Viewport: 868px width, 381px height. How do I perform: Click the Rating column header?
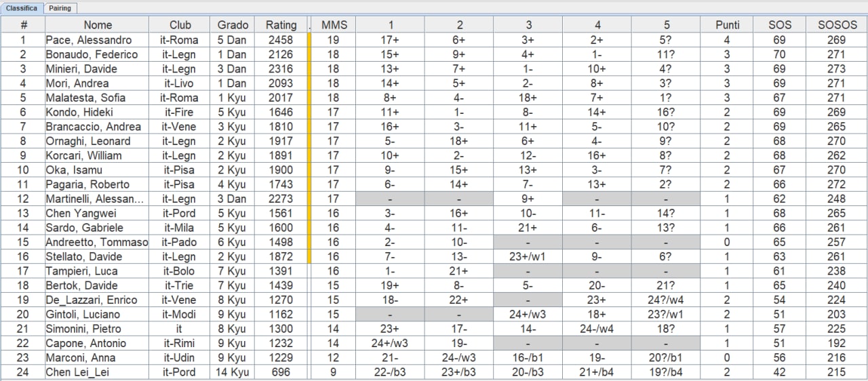(x=281, y=25)
